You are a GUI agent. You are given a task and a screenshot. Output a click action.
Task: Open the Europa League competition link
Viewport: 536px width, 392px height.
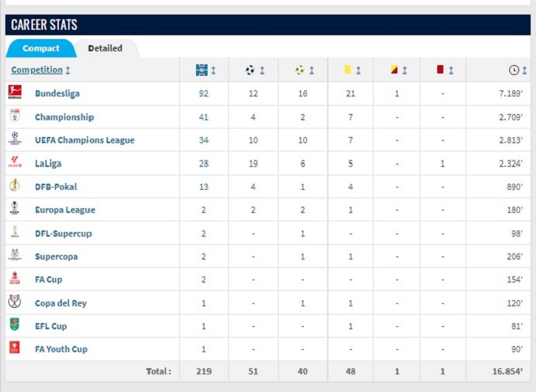tap(65, 210)
